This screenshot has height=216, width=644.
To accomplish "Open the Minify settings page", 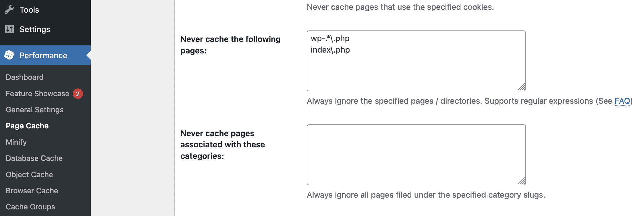I will (16, 142).
